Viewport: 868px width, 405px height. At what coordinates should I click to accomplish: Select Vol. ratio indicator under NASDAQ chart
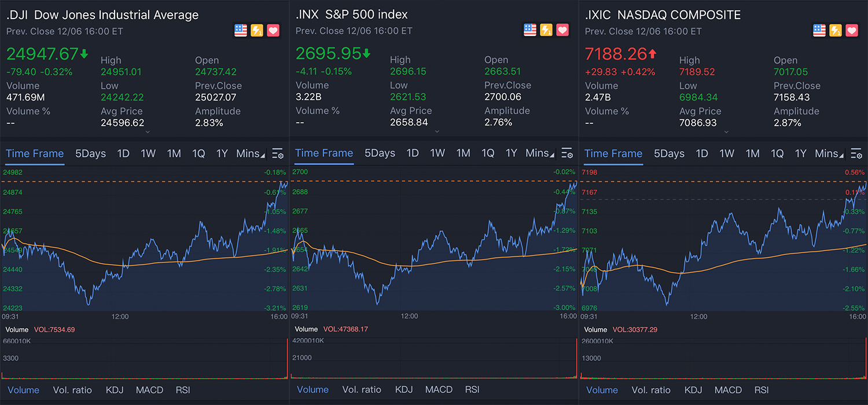point(651,390)
